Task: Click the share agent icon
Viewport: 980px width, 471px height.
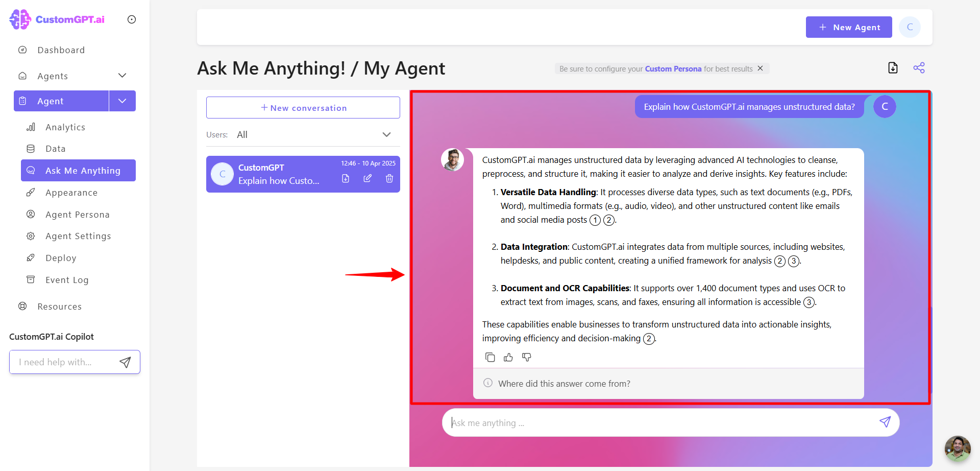Action: [919, 68]
